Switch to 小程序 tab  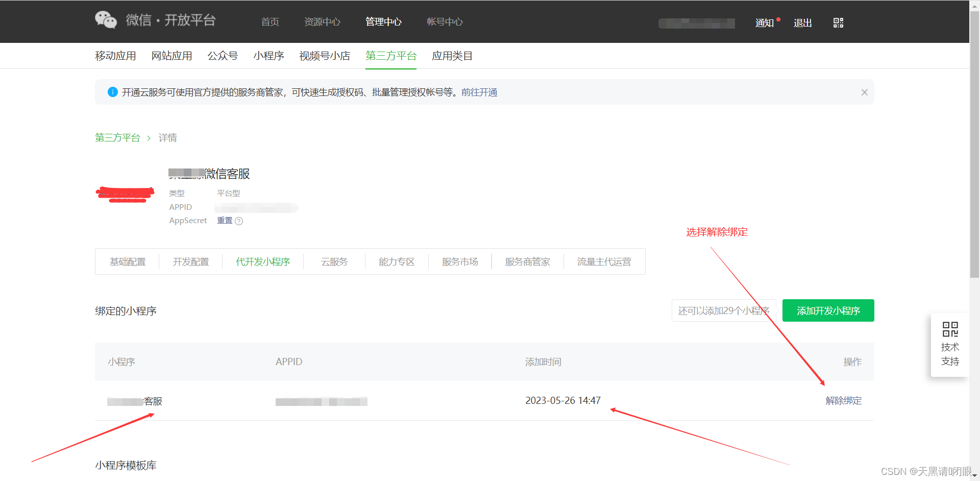[x=268, y=56]
